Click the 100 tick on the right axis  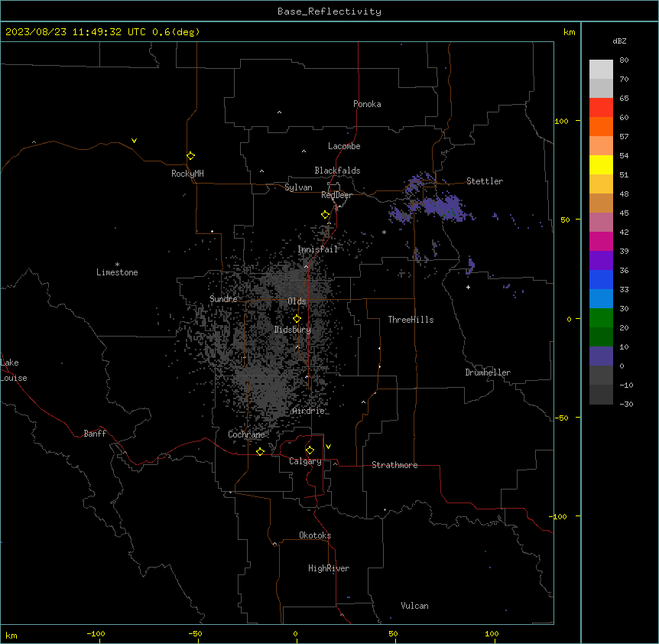pyautogui.click(x=561, y=121)
